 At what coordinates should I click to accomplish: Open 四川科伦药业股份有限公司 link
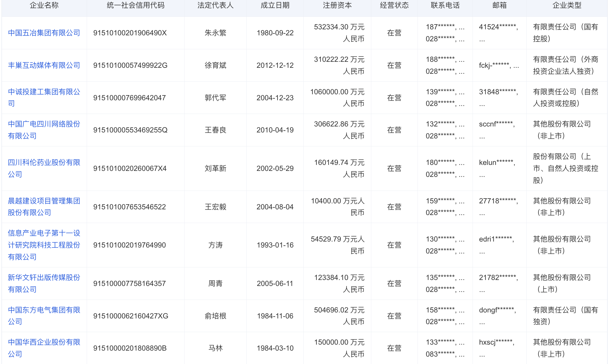[44, 168]
